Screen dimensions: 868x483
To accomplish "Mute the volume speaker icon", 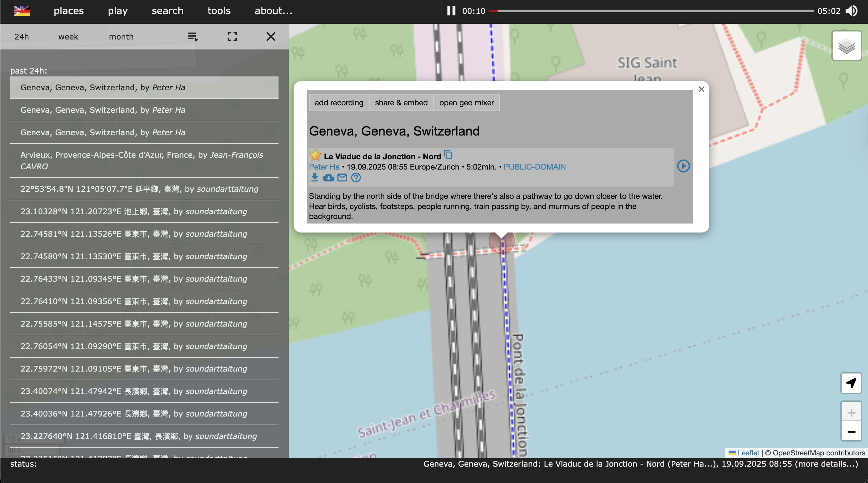I will click(852, 11).
